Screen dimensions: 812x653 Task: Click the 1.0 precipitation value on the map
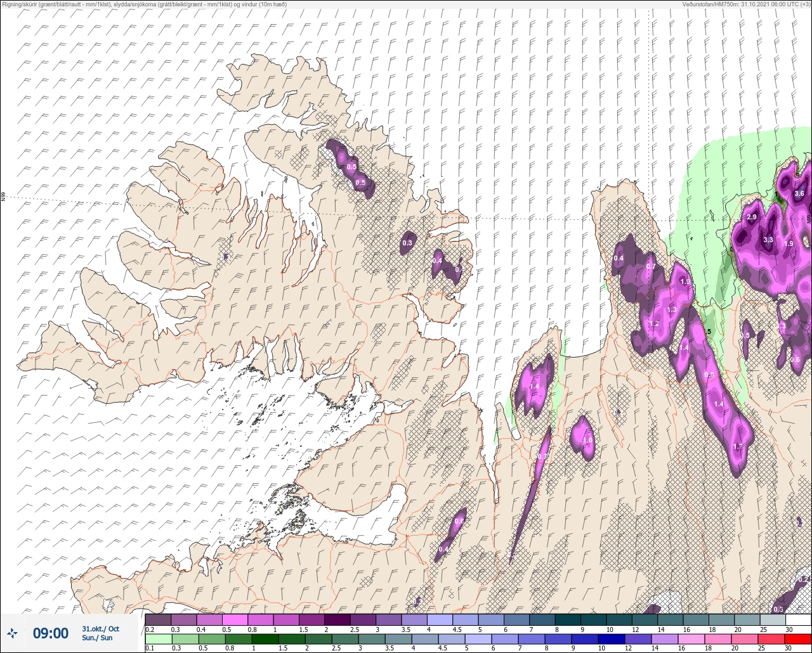pyautogui.click(x=587, y=440)
